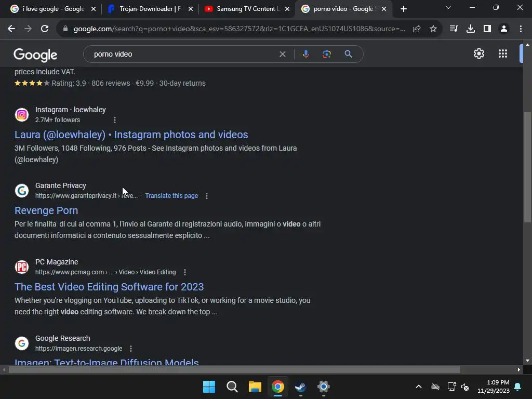Bookmark this tab with the star icon
Screen dimensions: 532x399
(433, 29)
